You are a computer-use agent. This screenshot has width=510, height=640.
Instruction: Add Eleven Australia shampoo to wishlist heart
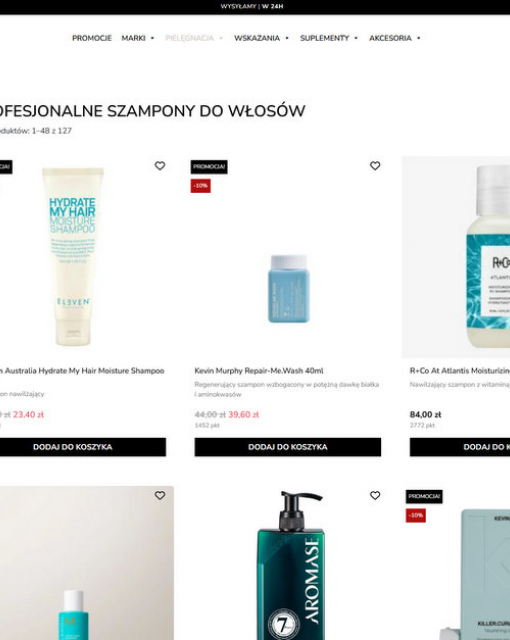pos(160,166)
